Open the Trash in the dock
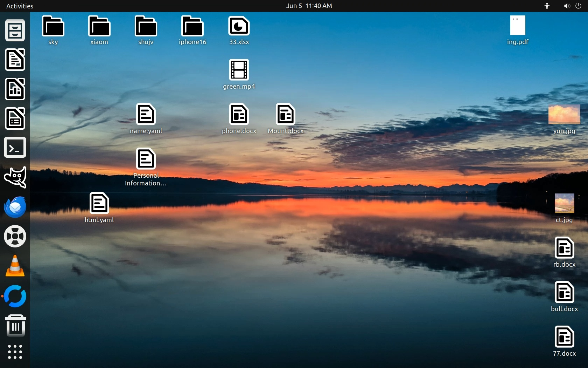 click(15, 325)
